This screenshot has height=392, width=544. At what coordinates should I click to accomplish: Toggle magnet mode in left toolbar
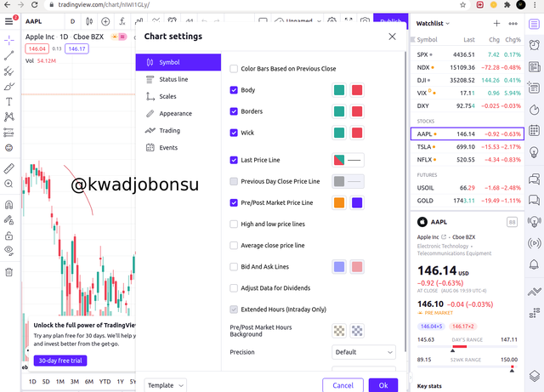pos(9,205)
